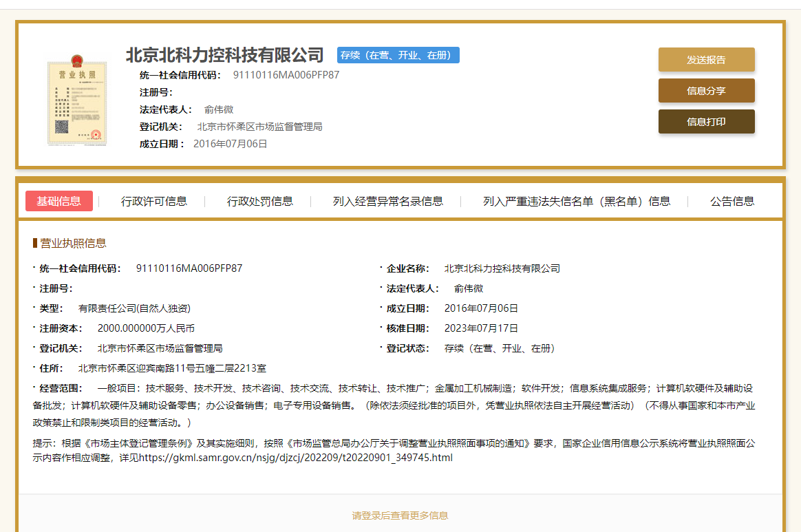Click 登记状态 value 存续（在营、开业、在册）

click(499, 348)
